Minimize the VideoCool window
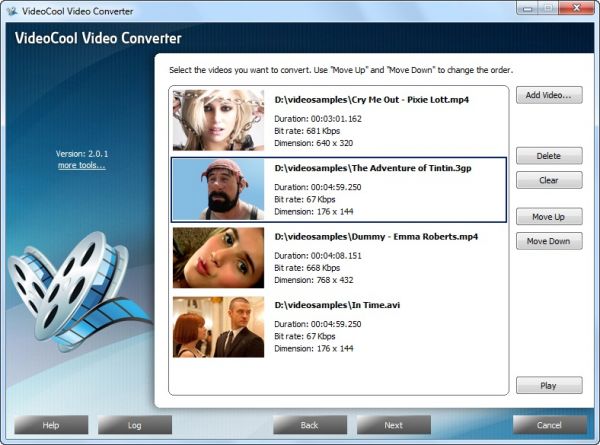 click(x=528, y=8)
